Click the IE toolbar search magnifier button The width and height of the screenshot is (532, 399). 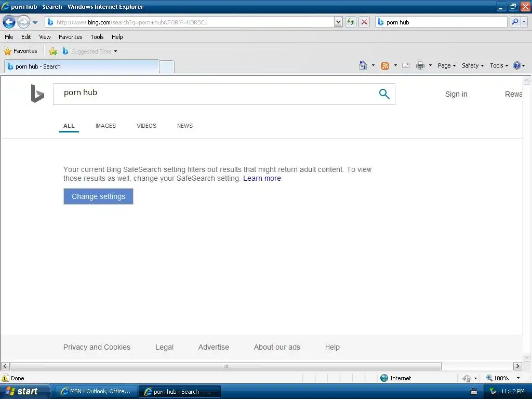click(515, 22)
